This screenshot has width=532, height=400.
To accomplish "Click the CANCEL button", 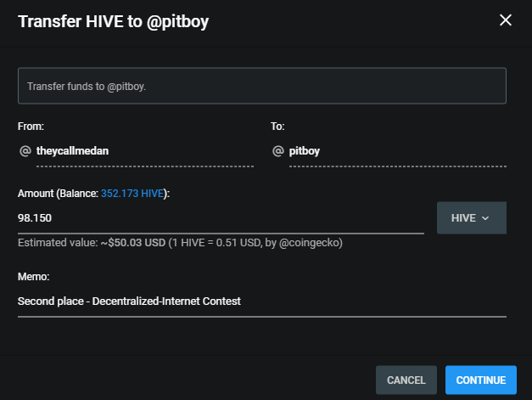I will [x=406, y=380].
